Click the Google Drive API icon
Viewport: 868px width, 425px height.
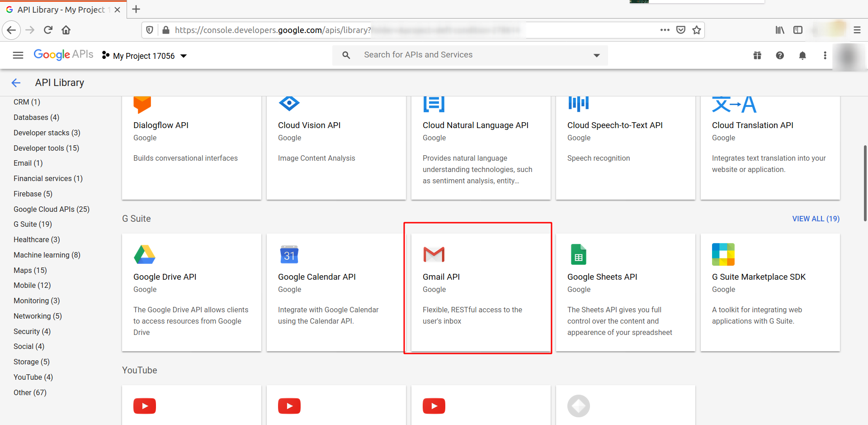tap(145, 254)
